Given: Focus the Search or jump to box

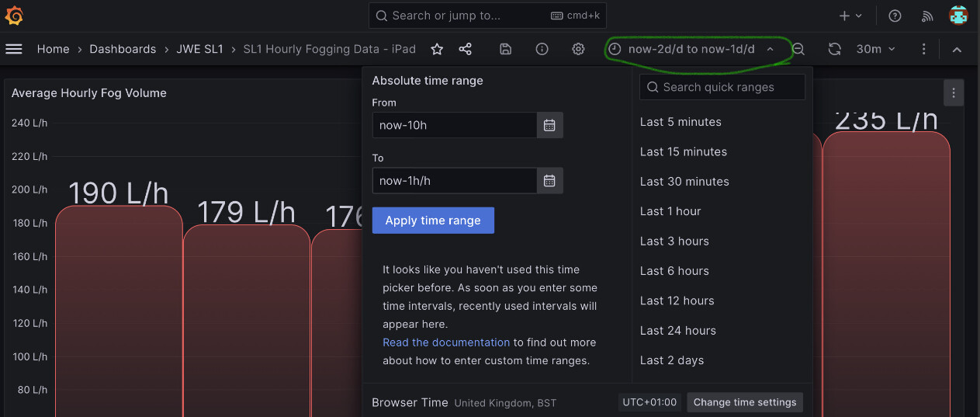Looking at the screenshot, I should [487, 16].
